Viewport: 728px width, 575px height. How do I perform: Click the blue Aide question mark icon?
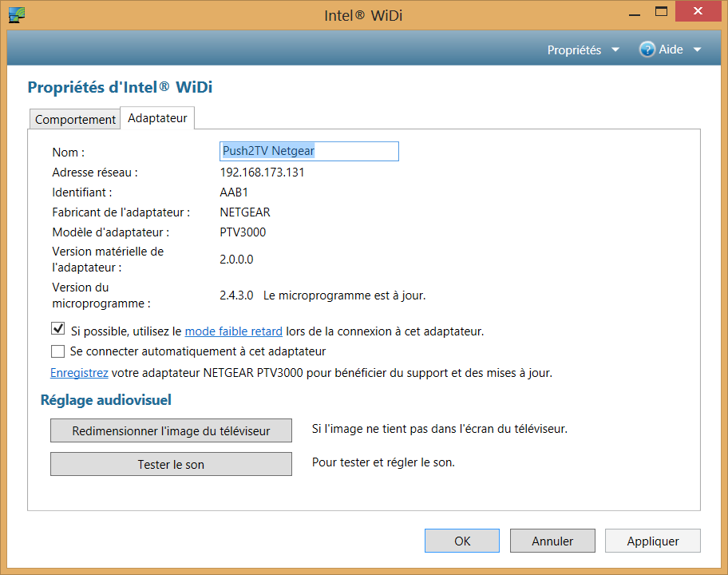click(647, 50)
